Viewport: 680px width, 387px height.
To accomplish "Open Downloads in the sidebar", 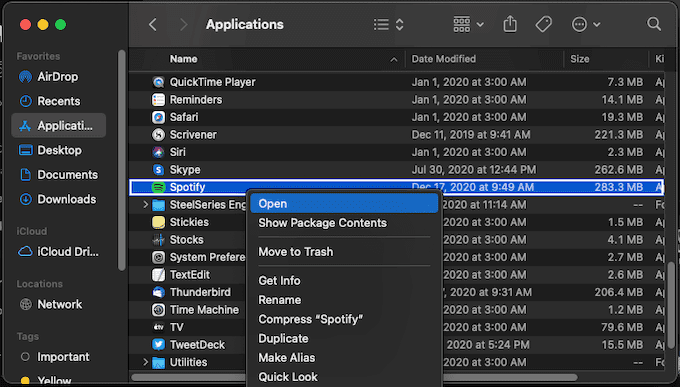I will click(x=58, y=199).
